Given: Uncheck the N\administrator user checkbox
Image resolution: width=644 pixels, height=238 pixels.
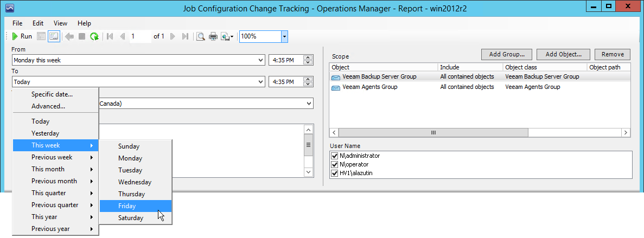Looking at the screenshot, I should (x=334, y=156).
